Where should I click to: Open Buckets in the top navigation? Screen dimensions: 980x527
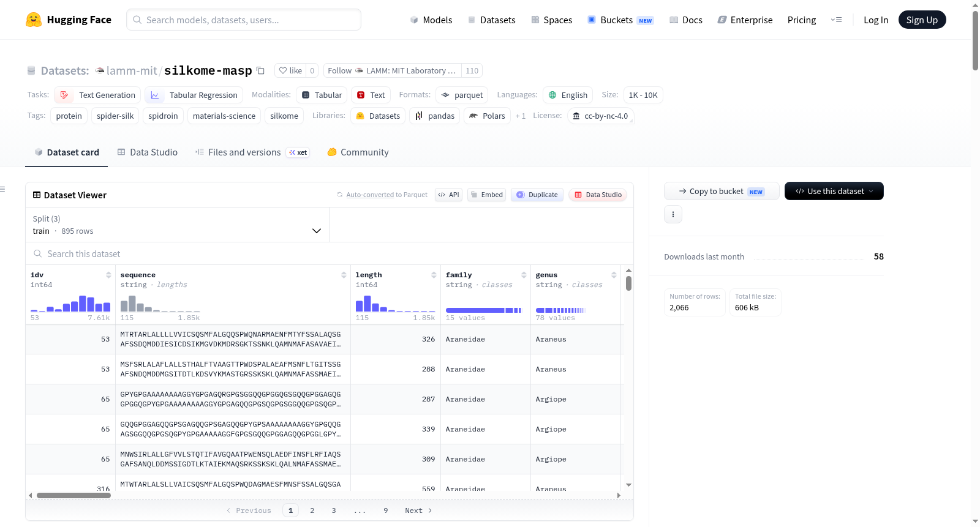point(620,20)
